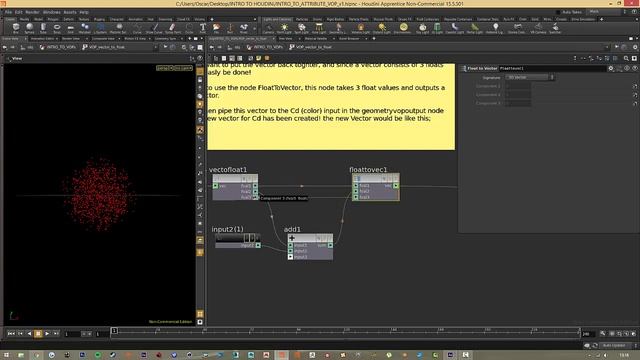The width and height of the screenshot is (640, 360).
Task: Add a new pane tab beside Asset Browser
Action: click(x=373, y=38)
